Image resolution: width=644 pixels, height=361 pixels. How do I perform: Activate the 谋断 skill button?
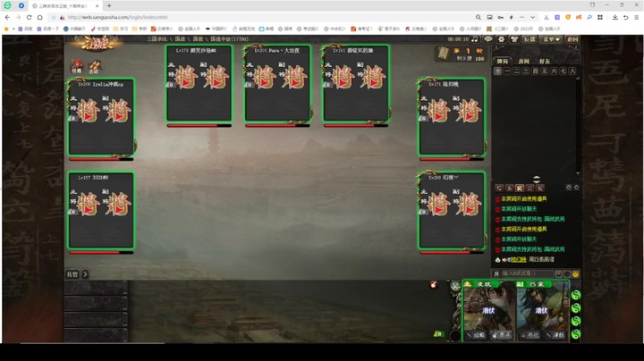[x=555, y=335]
